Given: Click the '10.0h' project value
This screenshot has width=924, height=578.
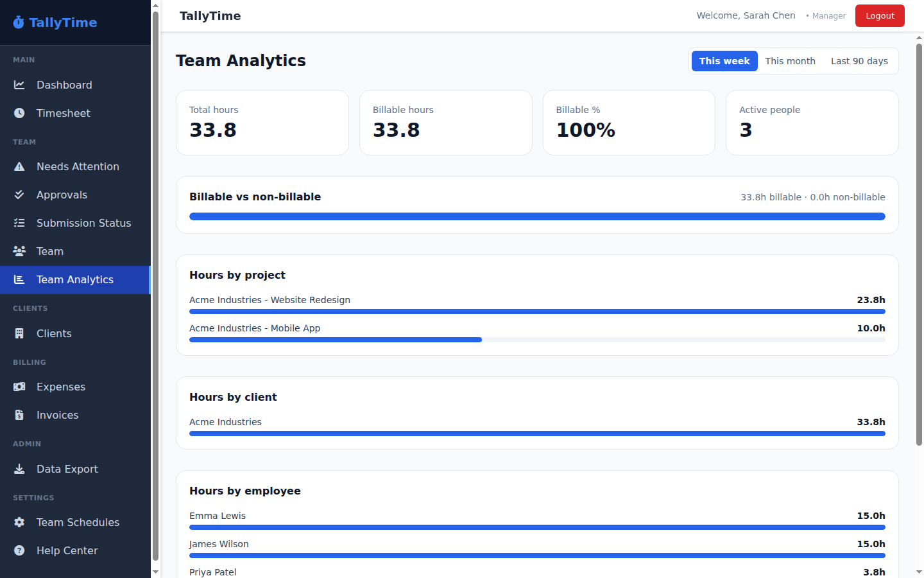Looking at the screenshot, I should pos(871,328).
